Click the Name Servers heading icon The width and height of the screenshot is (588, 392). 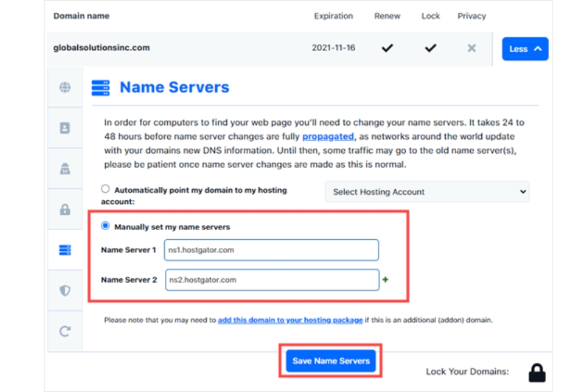pyautogui.click(x=100, y=88)
